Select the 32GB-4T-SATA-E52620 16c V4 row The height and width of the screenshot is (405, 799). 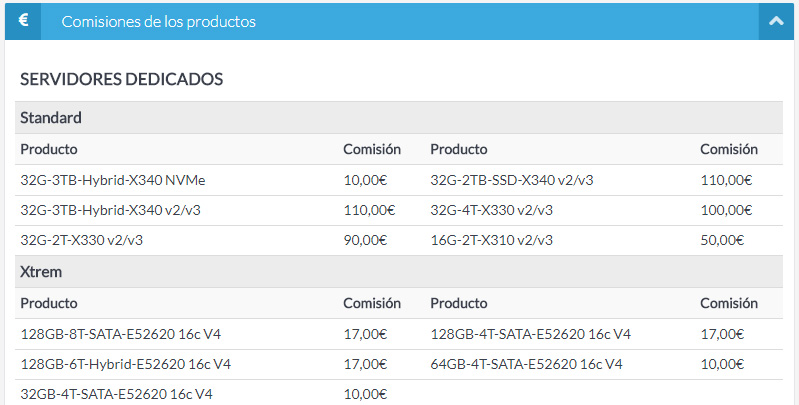point(116,394)
